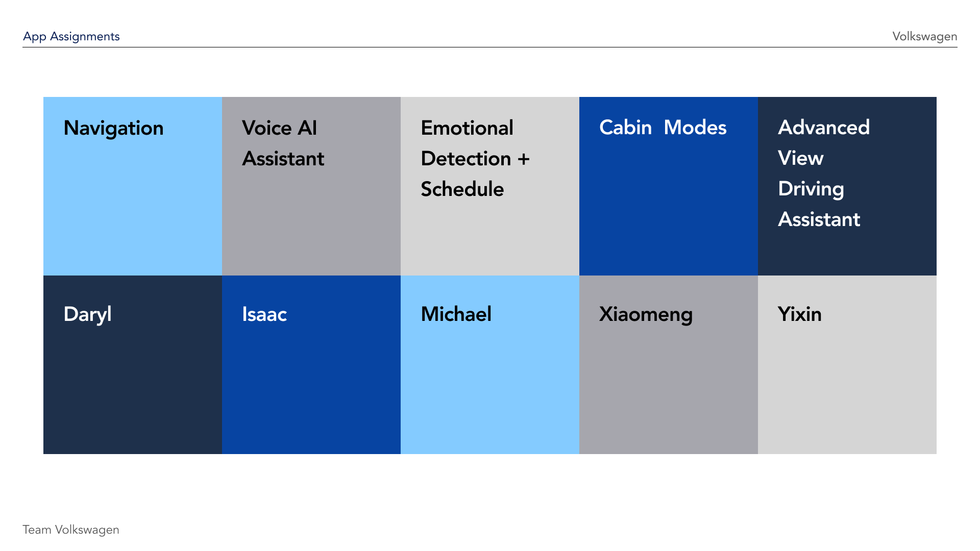Click the Team Volkswagen footer text
This screenshot has height=551, width=980.
pyautogui.click(x=70, y=530)
